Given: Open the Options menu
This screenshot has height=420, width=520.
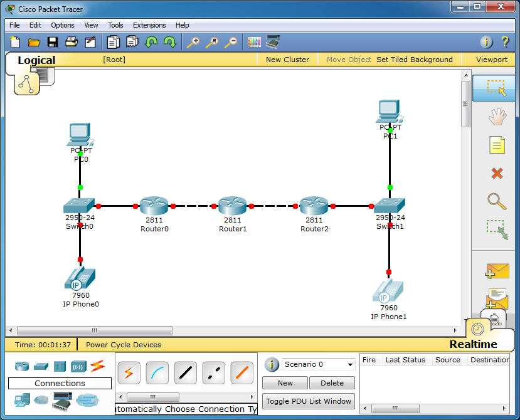Looking at the screenshot, I should point(62,25).
